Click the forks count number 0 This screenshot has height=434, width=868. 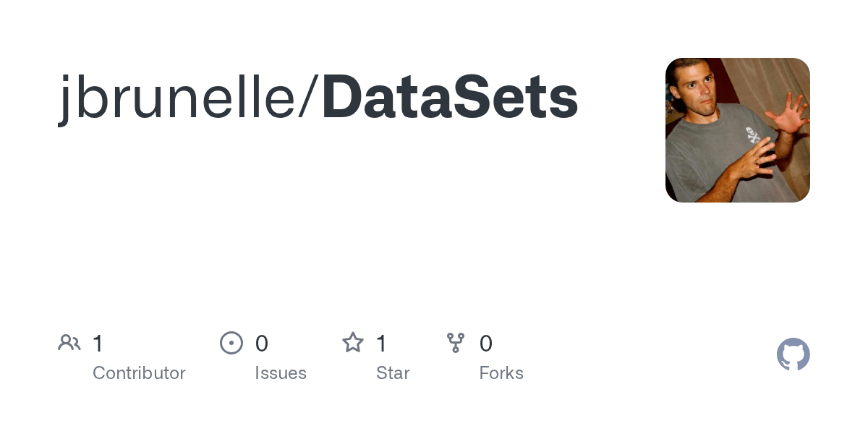point(486,344)
